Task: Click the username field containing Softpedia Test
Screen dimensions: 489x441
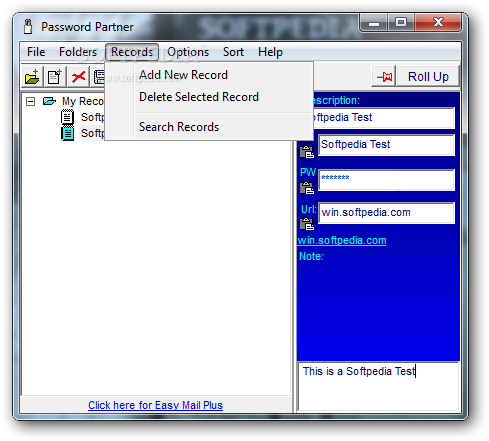Action: coord(387,145)
